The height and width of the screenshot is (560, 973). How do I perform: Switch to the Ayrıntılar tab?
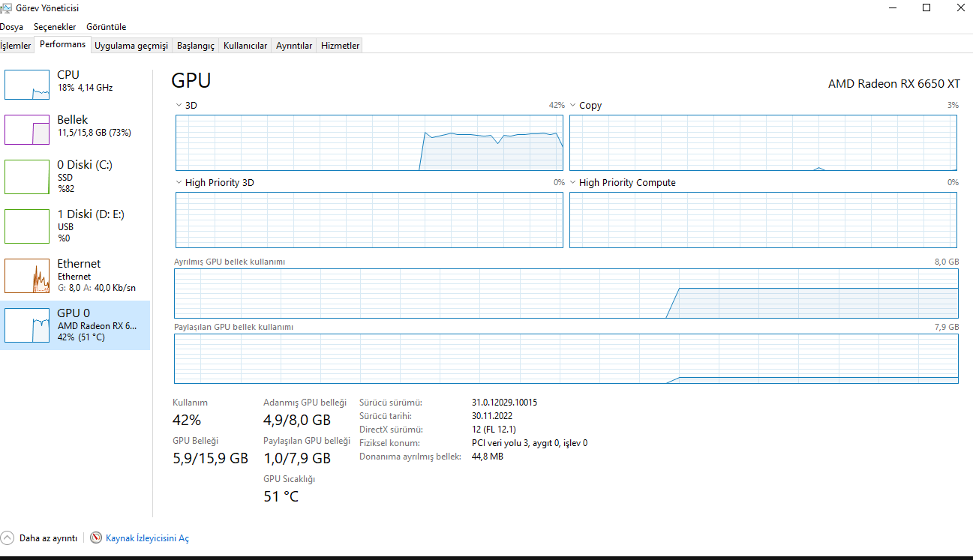(x=294, y=46)
